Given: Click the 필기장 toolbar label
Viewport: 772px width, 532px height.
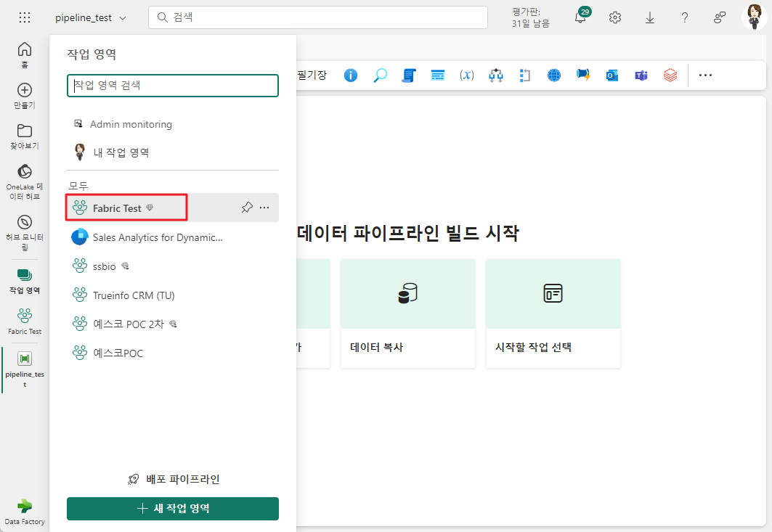Looking at the screenshot, I should coord(312,75).
